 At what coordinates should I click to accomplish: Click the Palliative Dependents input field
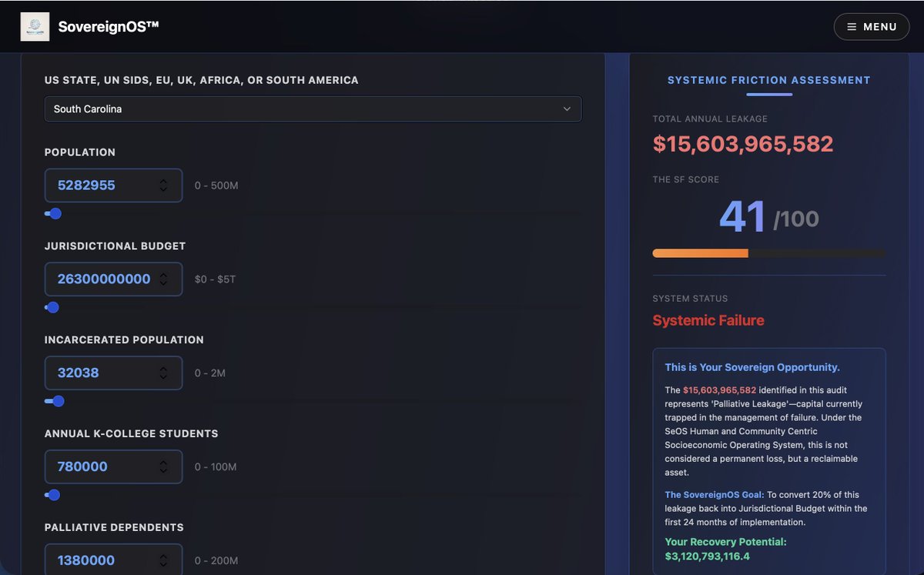pos(113,560)
